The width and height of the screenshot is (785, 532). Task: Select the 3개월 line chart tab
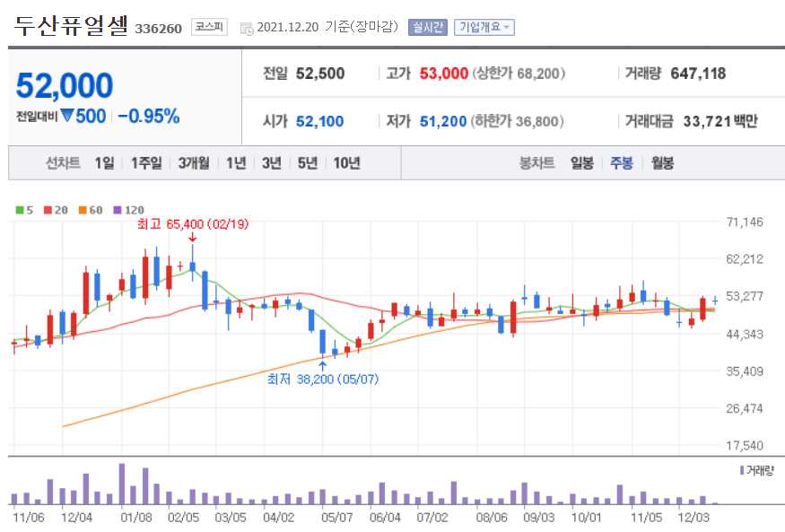pos(194,163)
